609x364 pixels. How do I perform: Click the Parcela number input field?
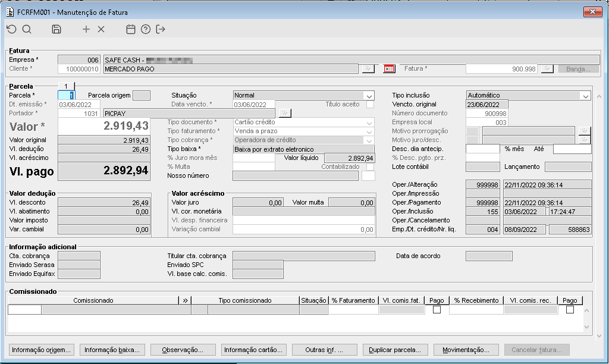[x=67, y=95]
